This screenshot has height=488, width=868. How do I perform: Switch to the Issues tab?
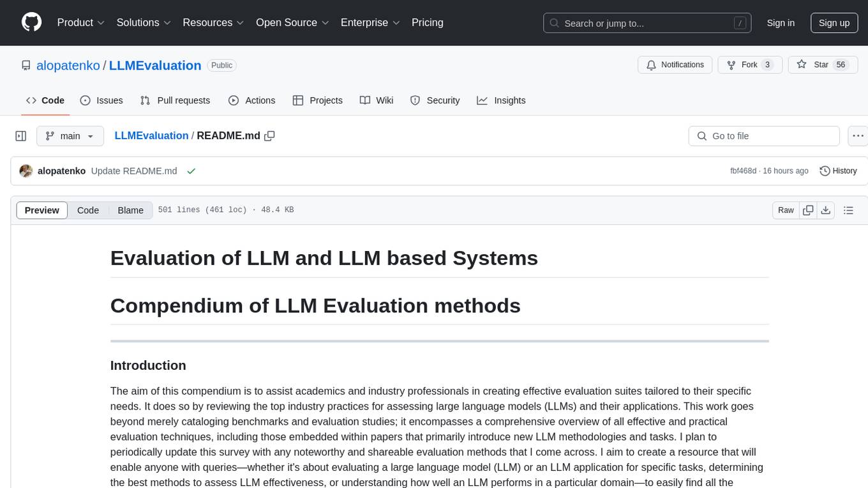(x=101, y=100)
